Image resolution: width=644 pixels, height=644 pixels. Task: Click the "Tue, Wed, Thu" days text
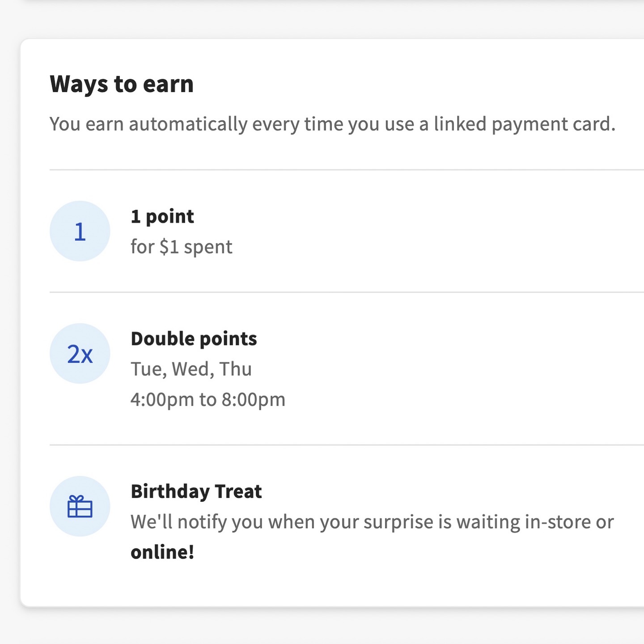[x=191, y=369]
